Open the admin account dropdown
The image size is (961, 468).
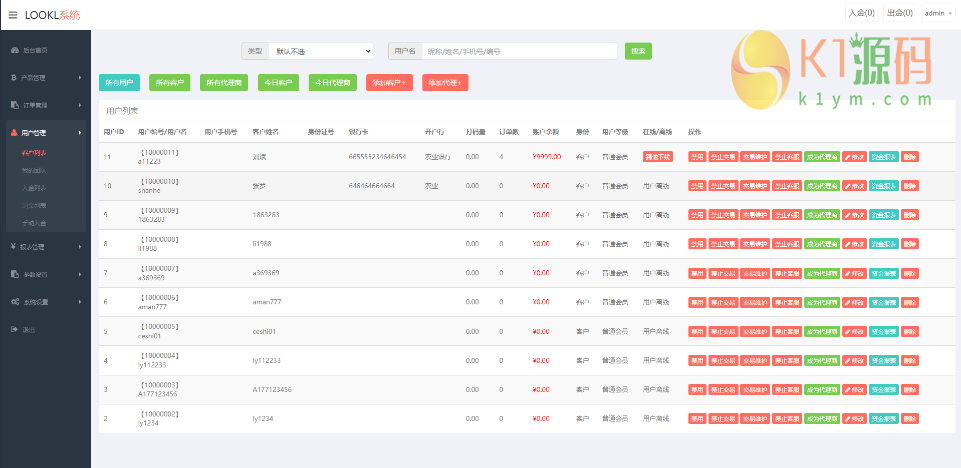(939, 14)
